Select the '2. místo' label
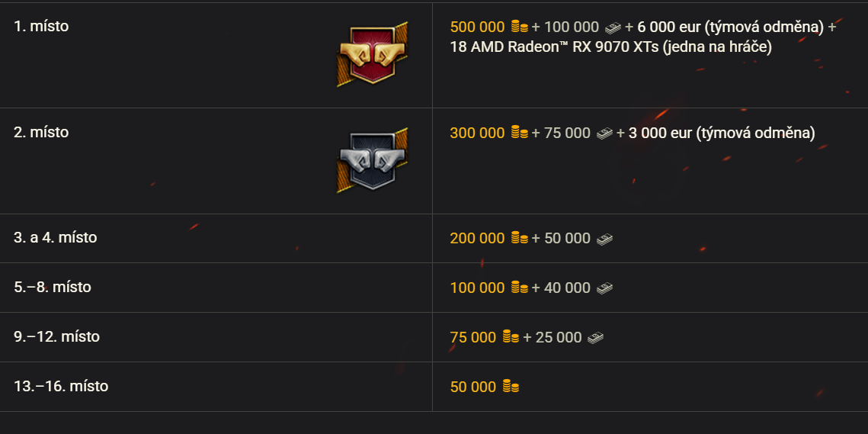This screenshot has height=434, width=868. point(41,132)
